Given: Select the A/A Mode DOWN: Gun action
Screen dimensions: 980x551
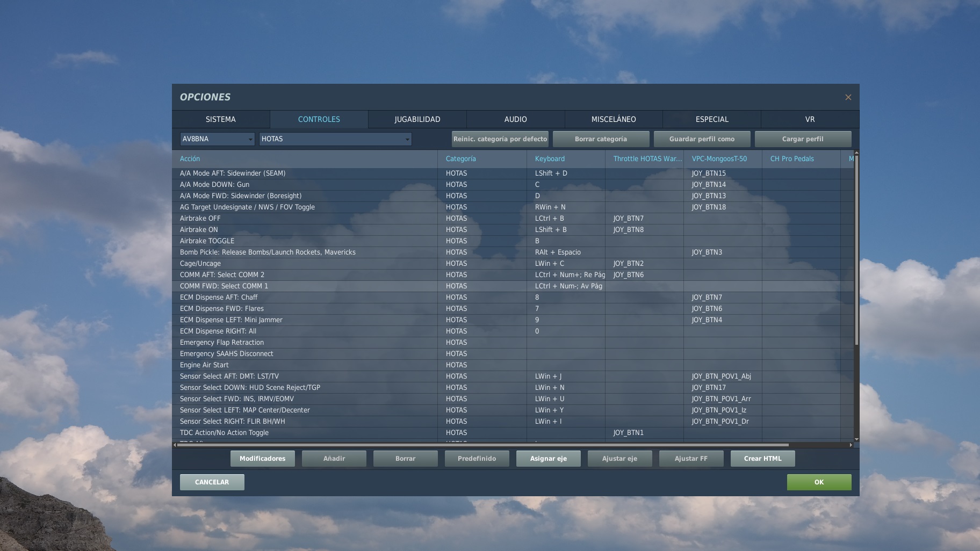Looking at the screenshot, I should (x=513, y=185).
